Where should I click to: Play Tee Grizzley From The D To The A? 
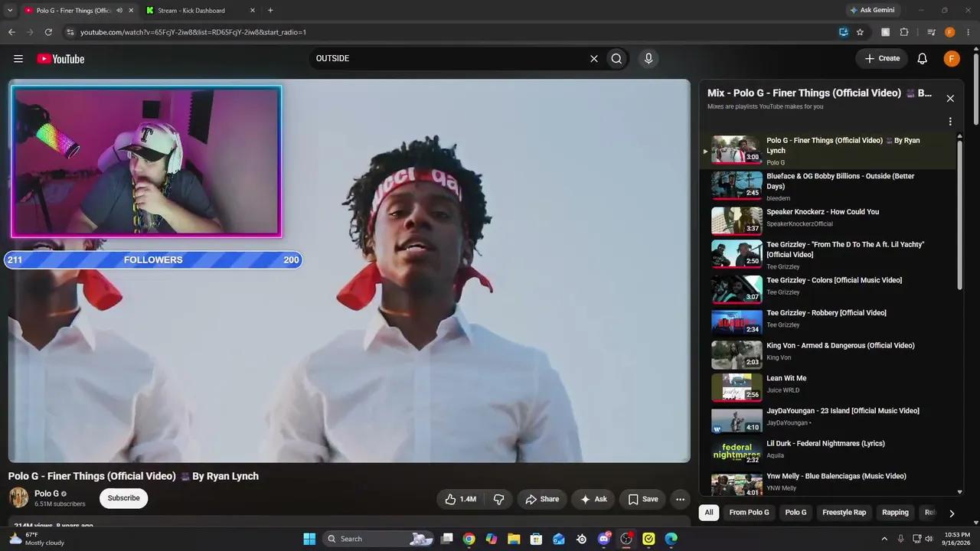pos(828,255)
